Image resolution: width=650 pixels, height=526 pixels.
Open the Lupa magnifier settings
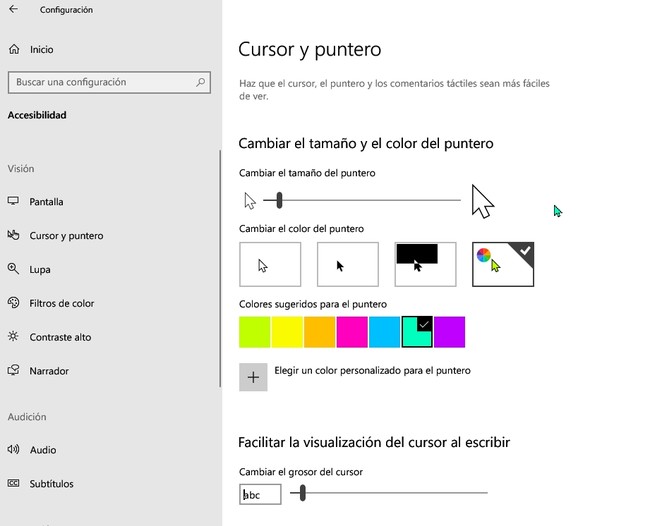(40, 270)
